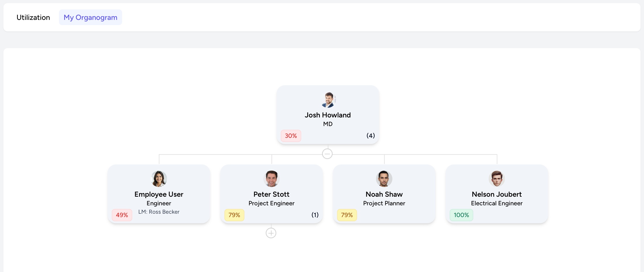Click the (4) reports count on Josh's card
644x272 pixels.
370,135
